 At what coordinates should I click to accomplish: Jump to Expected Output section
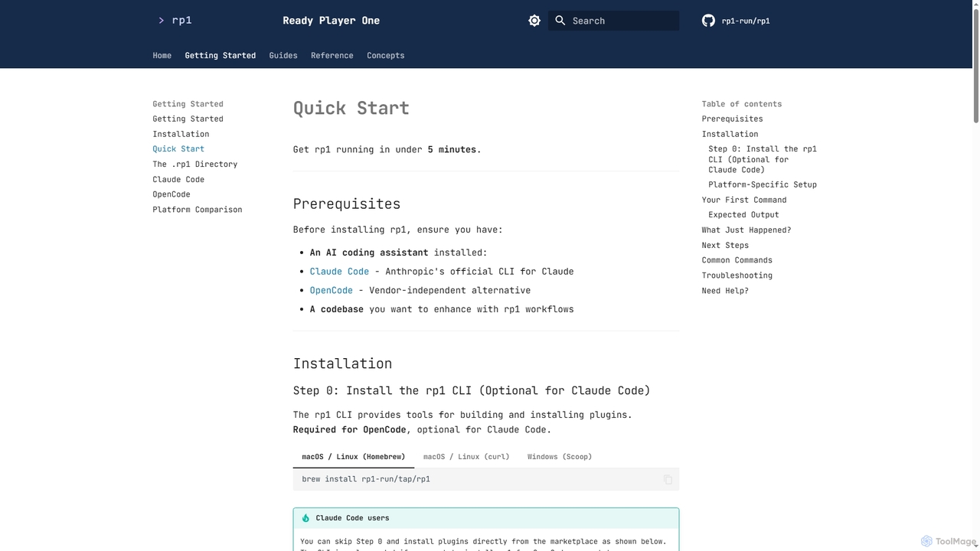coord(743,215)
